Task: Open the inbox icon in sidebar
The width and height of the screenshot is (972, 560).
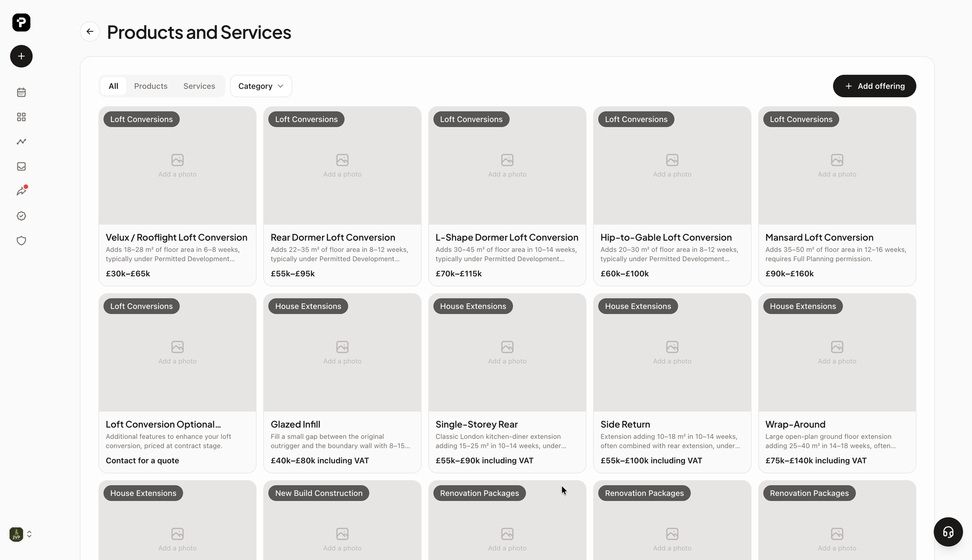Action: [x=21, y=167]
